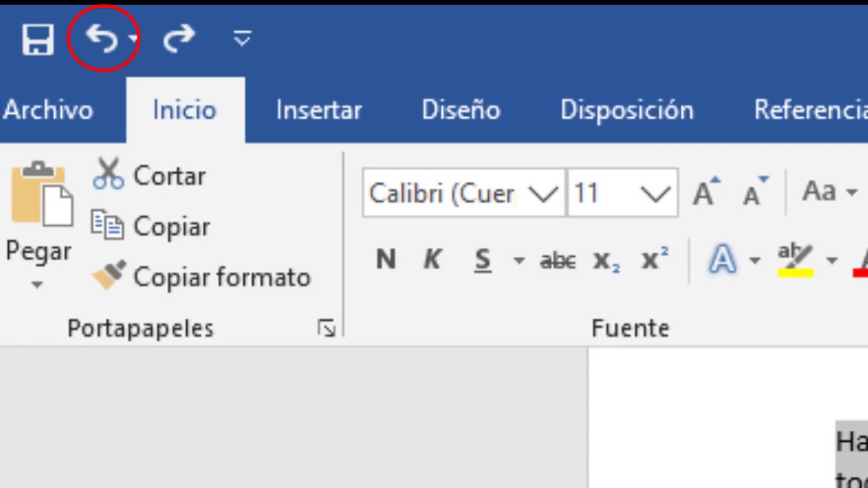Click the Save floppy disk icon

tap(38, 39)
